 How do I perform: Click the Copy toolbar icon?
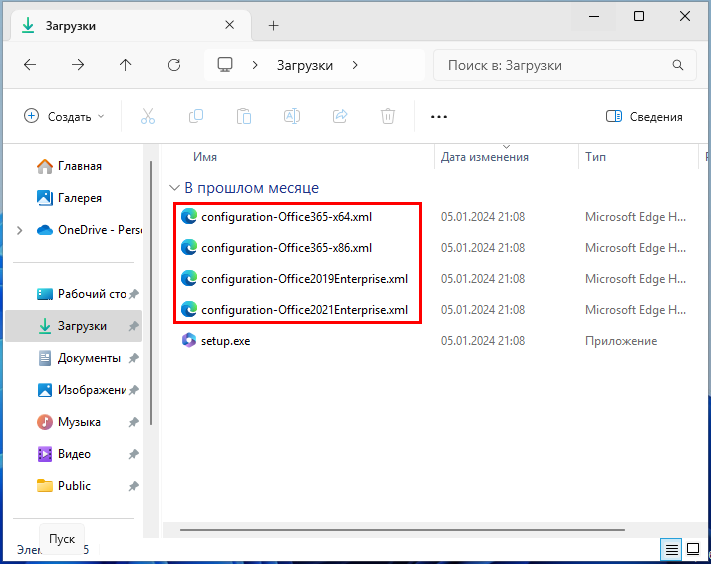tap(196, 117)
